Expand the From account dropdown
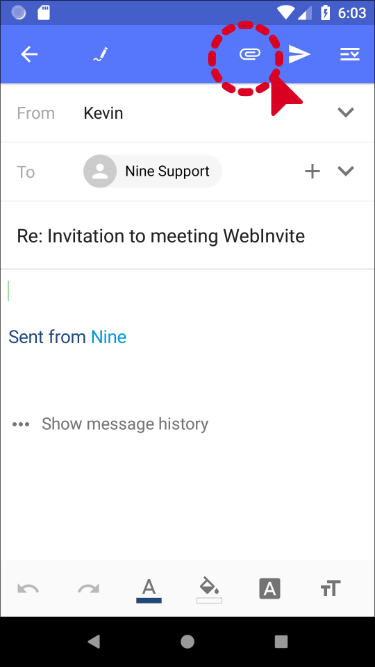Viewport: 375px width, 667px height. click(346, 113)
